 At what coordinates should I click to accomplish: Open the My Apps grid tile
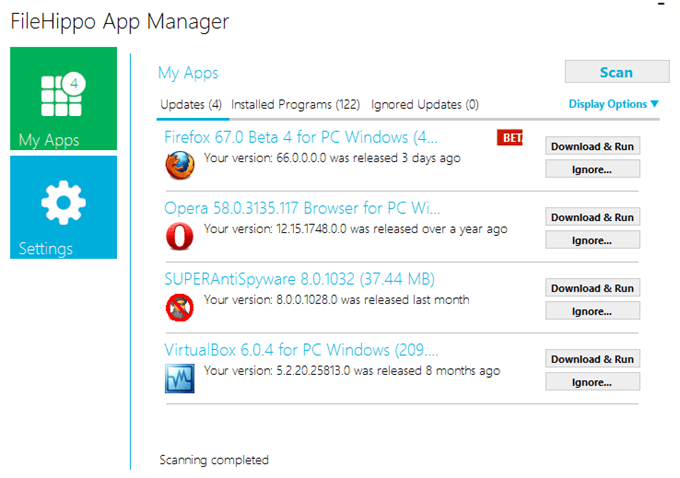pos(63,99)
